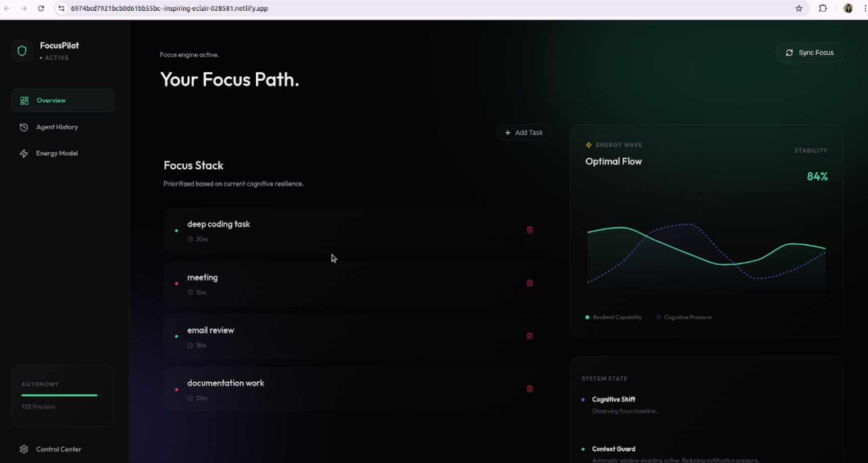The height and width of the screenshot is (463, 868).
Task: Click the Overview grid icon
Action: click(x=24, y=101)
